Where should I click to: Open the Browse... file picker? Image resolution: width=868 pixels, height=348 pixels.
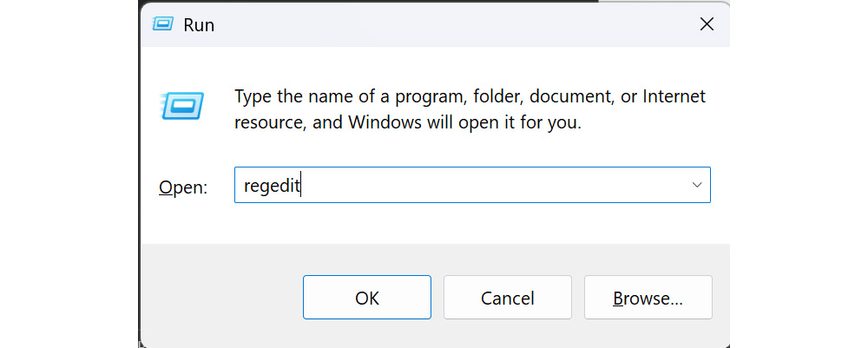648,298
